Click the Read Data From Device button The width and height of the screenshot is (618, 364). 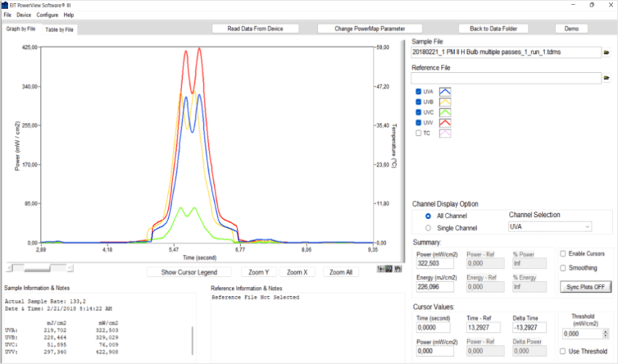point(255,29)
